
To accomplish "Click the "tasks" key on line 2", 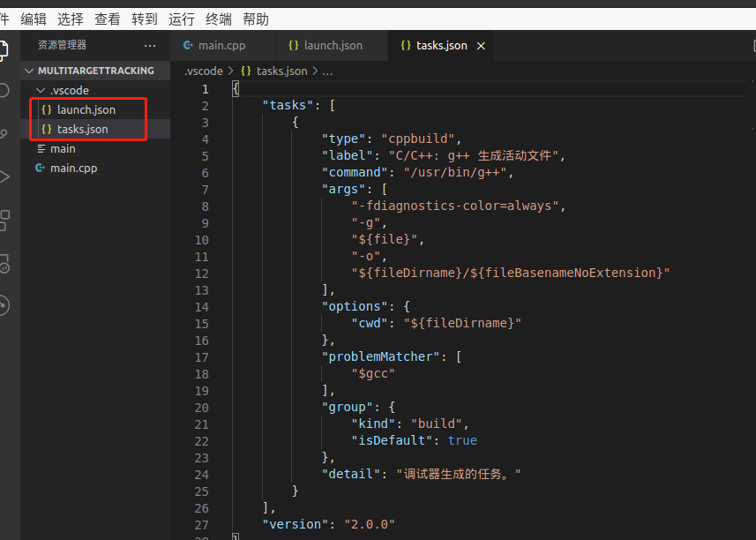I will 288,105.
